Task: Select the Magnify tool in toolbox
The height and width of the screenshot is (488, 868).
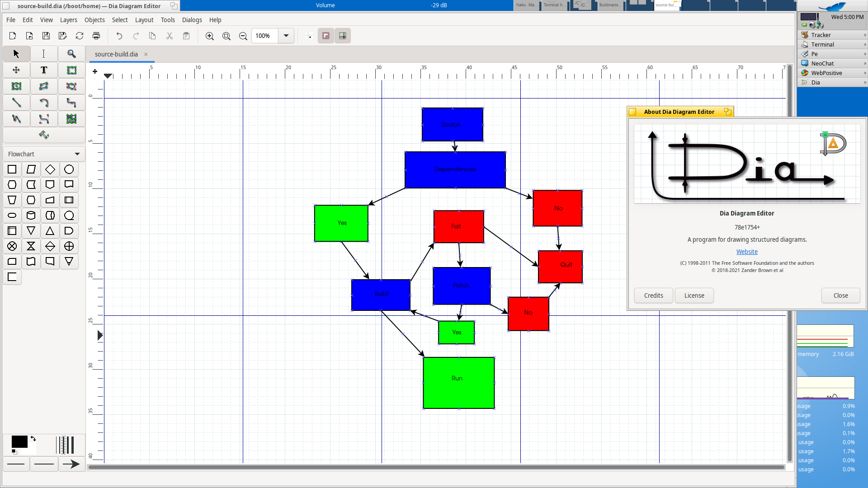Action: point(71,54)
